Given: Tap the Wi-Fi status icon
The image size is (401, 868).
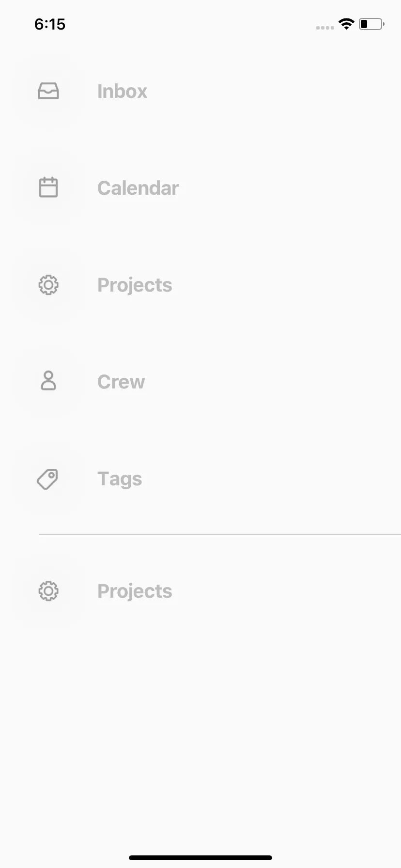Looking at the screenshot, I should 346,24.
